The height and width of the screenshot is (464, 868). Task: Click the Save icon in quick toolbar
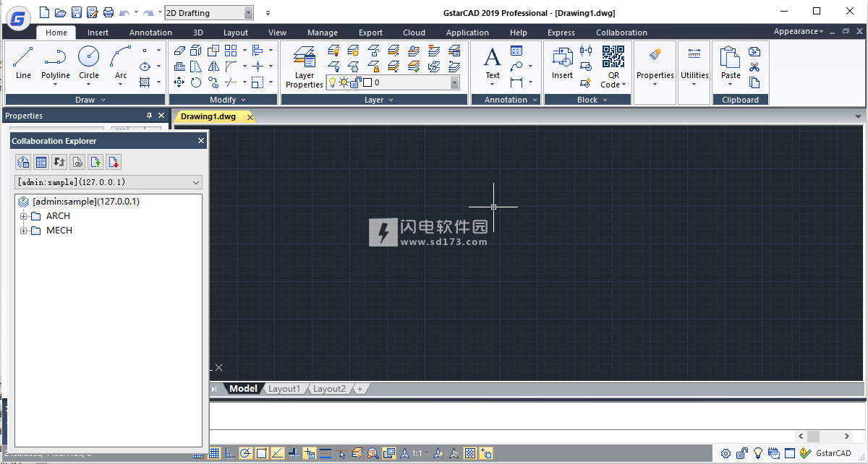[x=76, y=12]
